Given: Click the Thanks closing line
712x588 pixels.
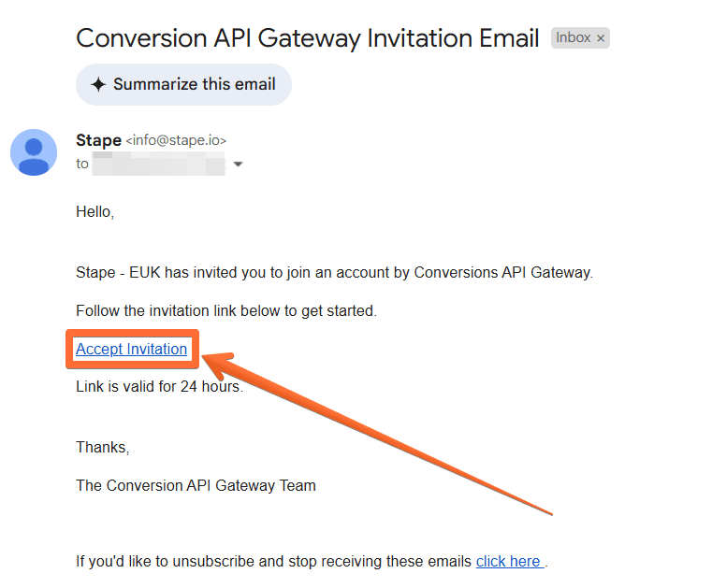Looking at the screenshot, I should pyautogui.click(x=103, y=448).
